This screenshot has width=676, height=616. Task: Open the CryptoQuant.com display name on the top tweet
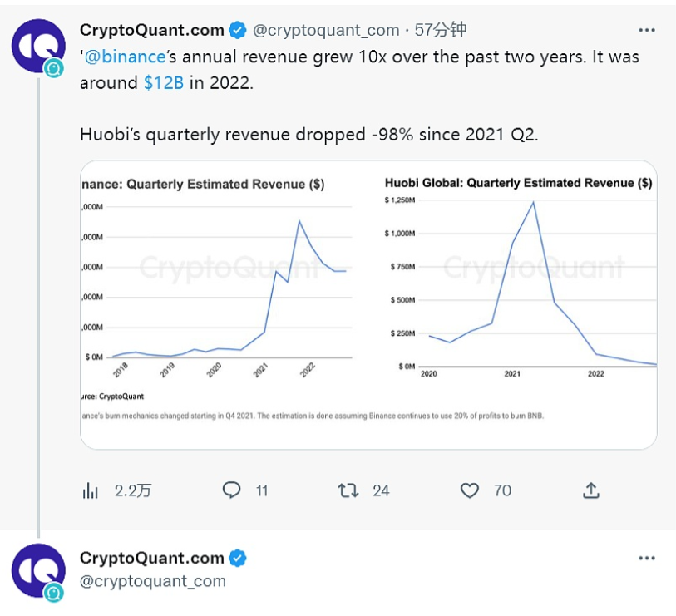click(152, 30)
